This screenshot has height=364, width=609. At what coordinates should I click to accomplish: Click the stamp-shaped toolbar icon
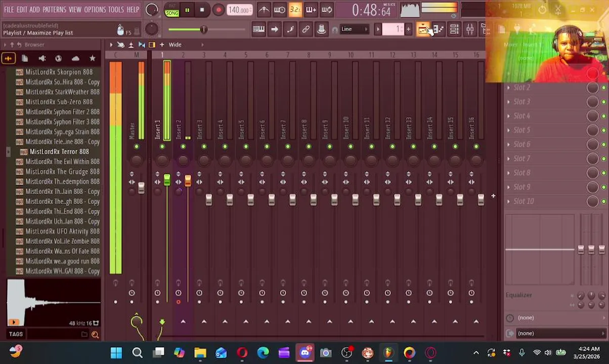[321, 29]
